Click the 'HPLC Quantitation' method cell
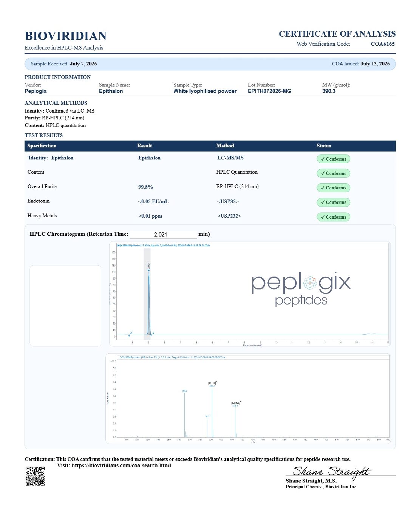Viewport: 411px width, 532px height. pos(237,172)
